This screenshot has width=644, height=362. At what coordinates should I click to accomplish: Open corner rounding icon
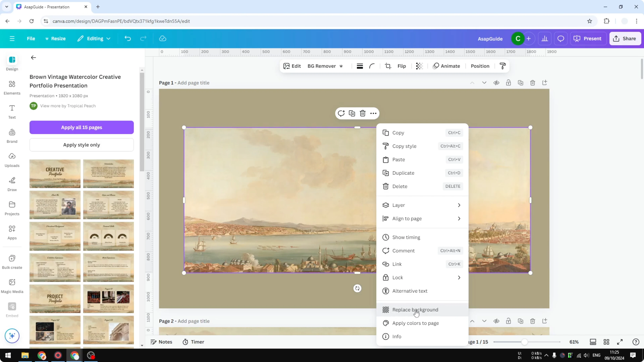click(372, 66)
